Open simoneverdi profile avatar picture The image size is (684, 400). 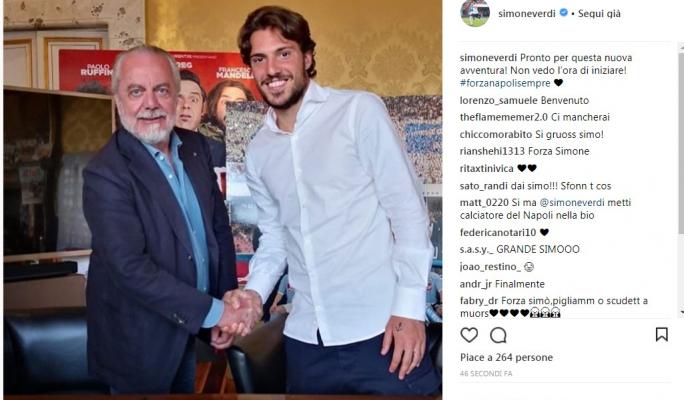[x=475, y=13]
